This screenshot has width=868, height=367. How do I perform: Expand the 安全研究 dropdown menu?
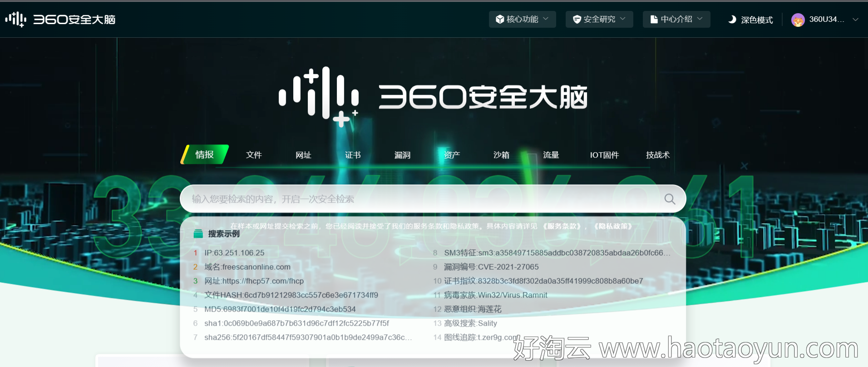[599, 19]
